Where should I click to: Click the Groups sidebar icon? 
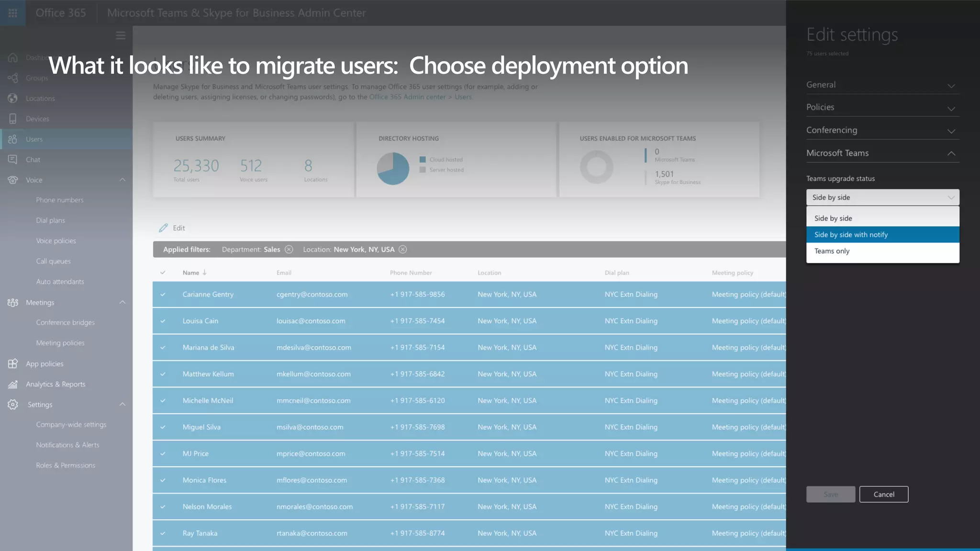[13, 78]
